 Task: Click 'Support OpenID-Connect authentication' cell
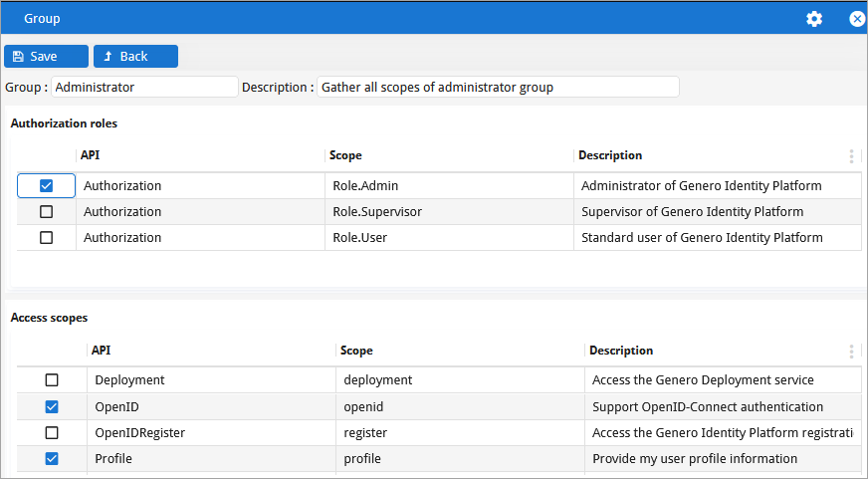pyautogui.click(x=724, y=407)
